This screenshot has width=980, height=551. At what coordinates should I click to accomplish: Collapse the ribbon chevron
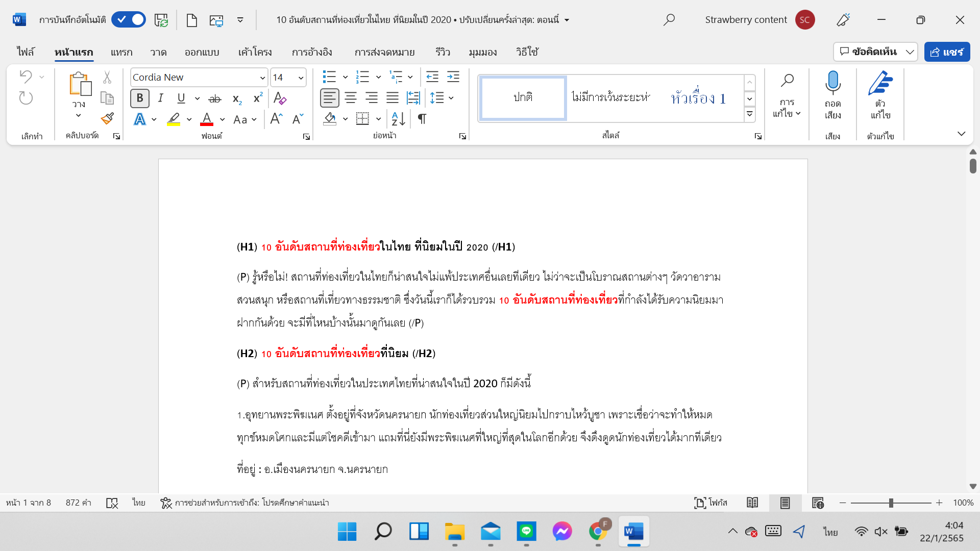point(962,134)
